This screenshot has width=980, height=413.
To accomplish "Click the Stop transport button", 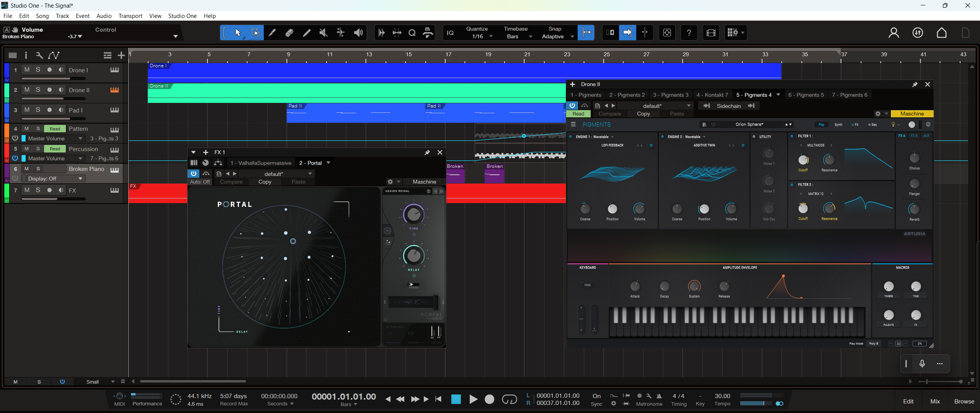I will 456,400.
